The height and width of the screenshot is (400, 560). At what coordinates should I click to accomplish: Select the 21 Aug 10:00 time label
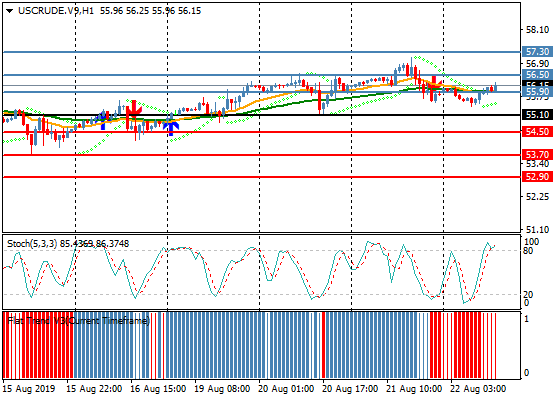(414, 389)
